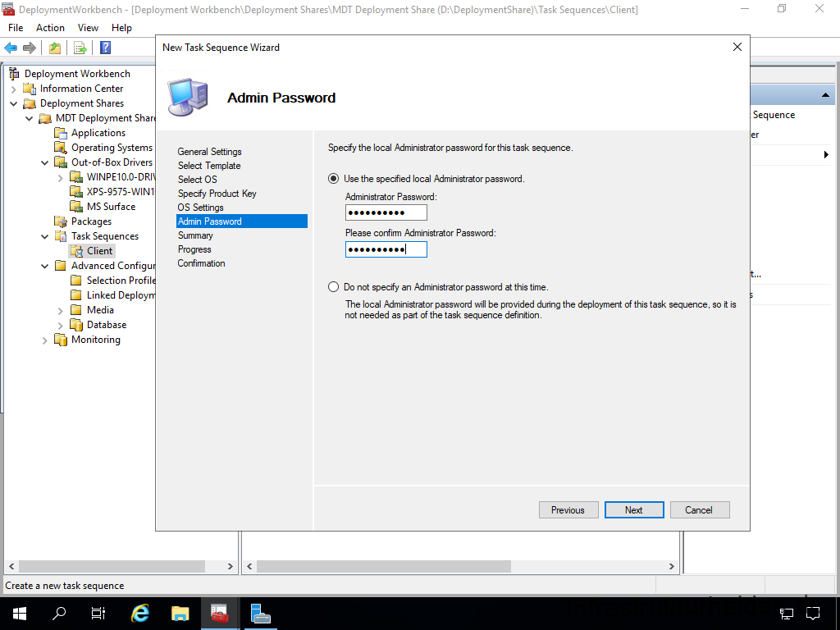Click the Export list toolbar icon
The image size is (840, 630).
click(80, 48)
